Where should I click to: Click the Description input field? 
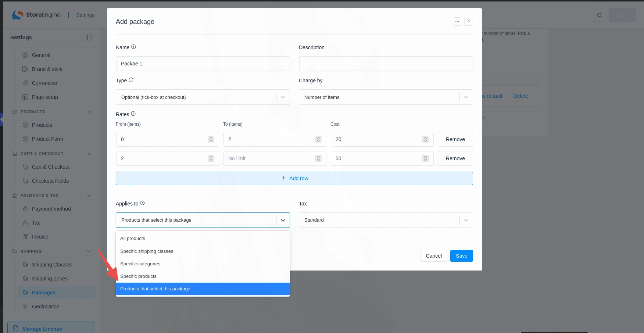coord(386,64)
